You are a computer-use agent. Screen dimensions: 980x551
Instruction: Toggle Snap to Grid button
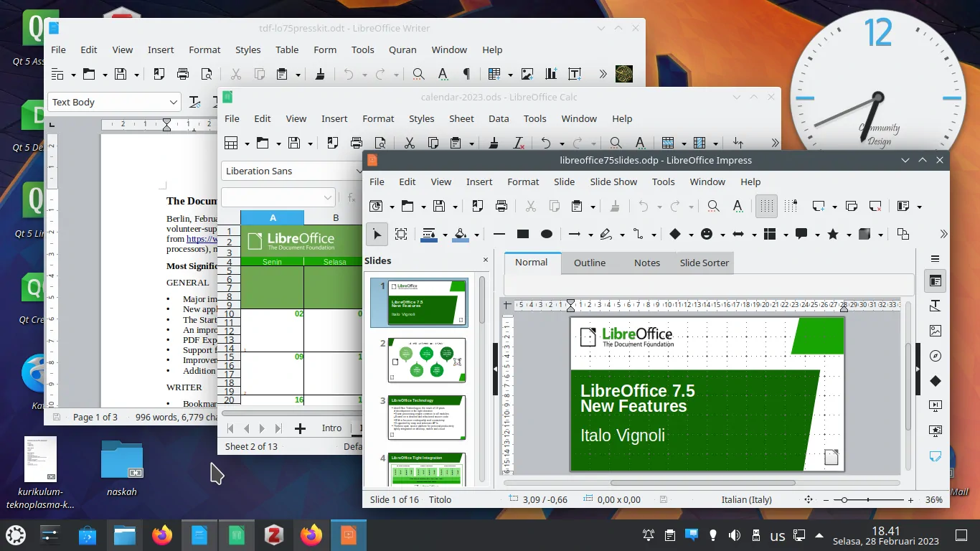(x=791, y=207)
